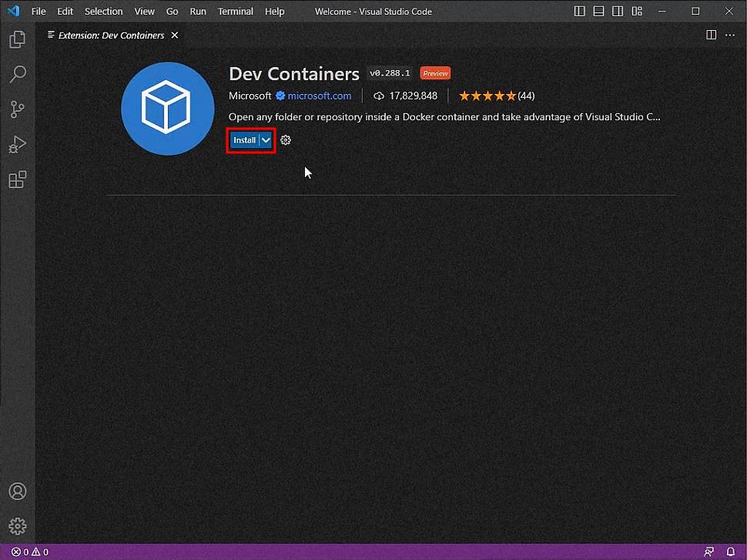Screen dimensions: 747x560
Task: Split the editor right
Action: tap(711, 35)
